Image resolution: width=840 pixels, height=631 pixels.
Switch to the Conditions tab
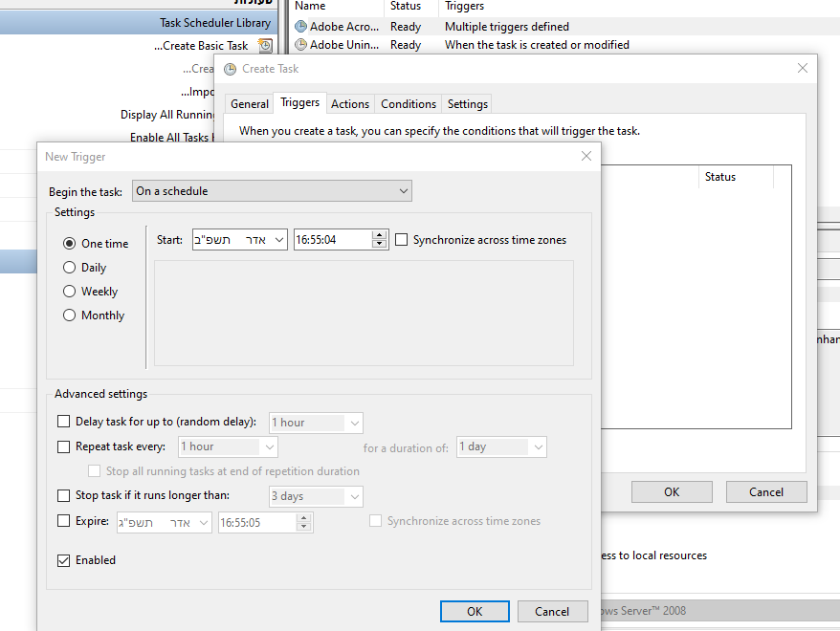(x=409, y=104)
